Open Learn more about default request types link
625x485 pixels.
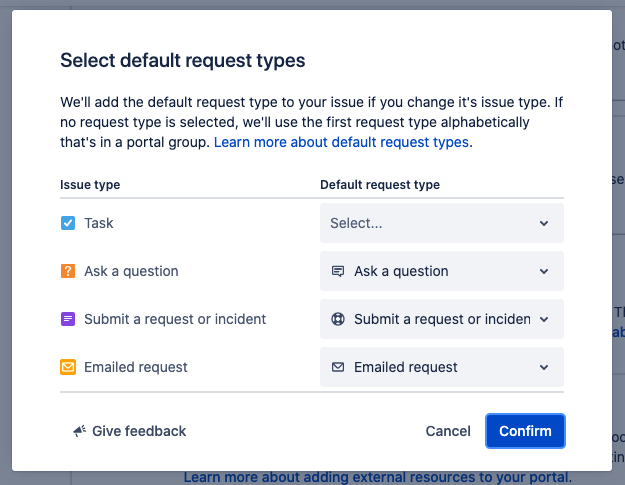(341, 142)
